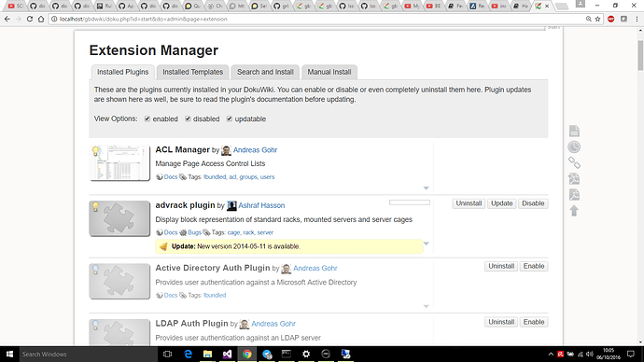Click the Export to PDF icon
This screenshot has height=362, width=644.
click(574, 195)
